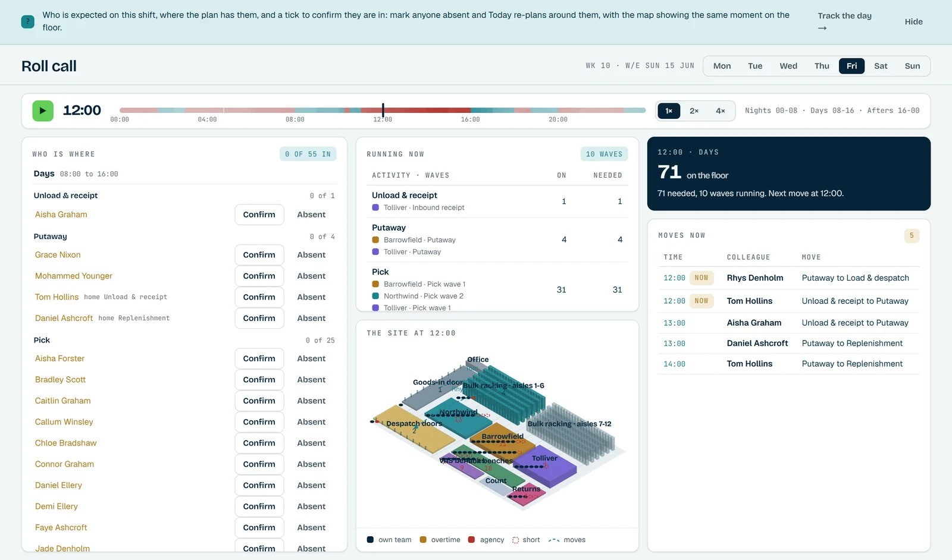Select the Wed day tab
Image resolution: width=952 pixels, height=560 pixels.
click(788, 66)
